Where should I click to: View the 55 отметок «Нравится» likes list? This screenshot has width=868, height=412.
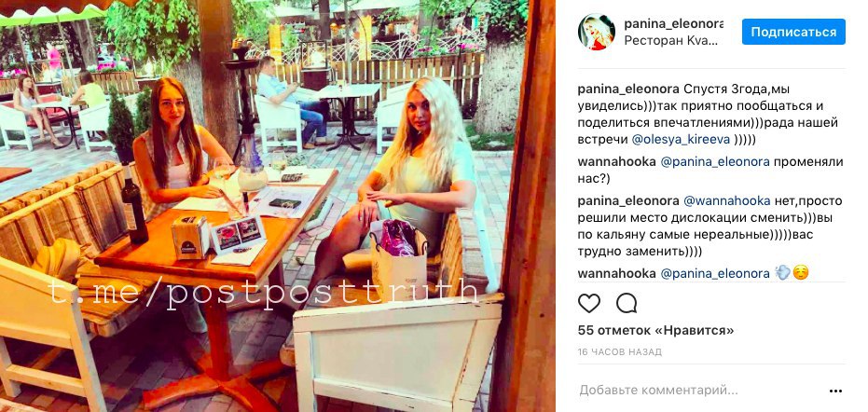pos(656,331)
